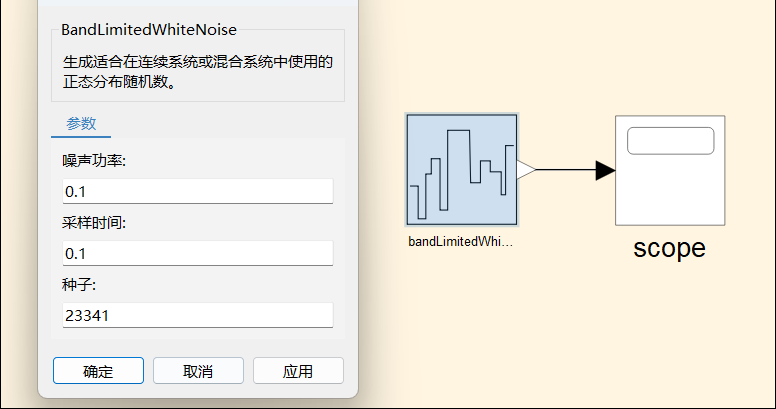Click the block description text

(x=197, y=73)
